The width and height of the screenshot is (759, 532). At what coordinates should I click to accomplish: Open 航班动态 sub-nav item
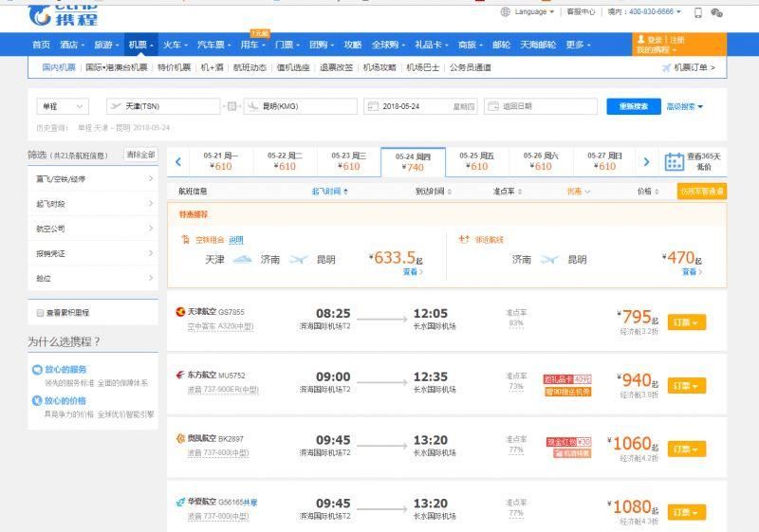250,67
